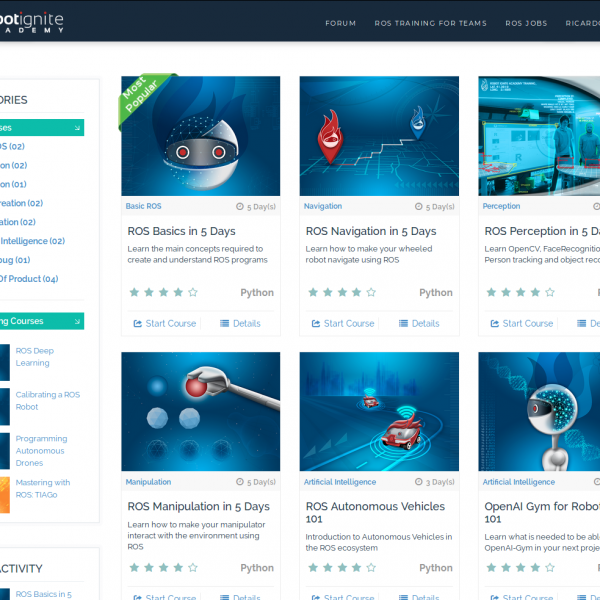This screenshot has height=600, width=600.
Task: Open ROS Basics in 5 activity entry
Action: [43, 594]
